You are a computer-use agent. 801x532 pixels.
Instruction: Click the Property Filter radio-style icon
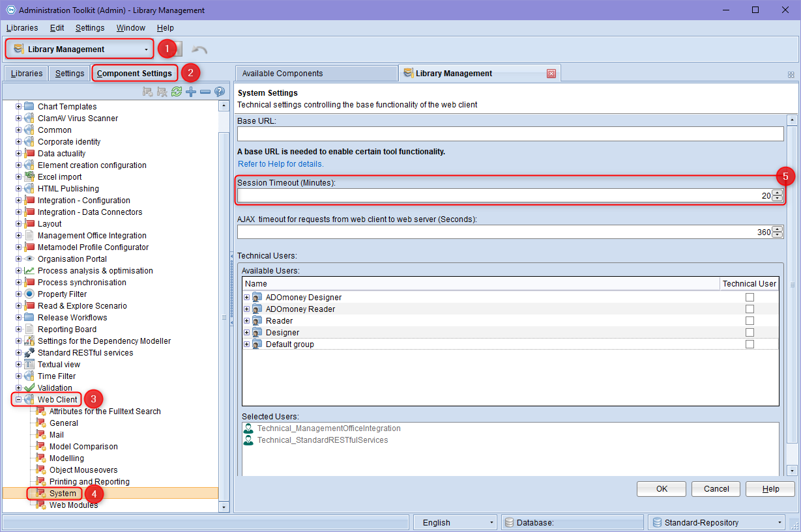coord(29,294)
